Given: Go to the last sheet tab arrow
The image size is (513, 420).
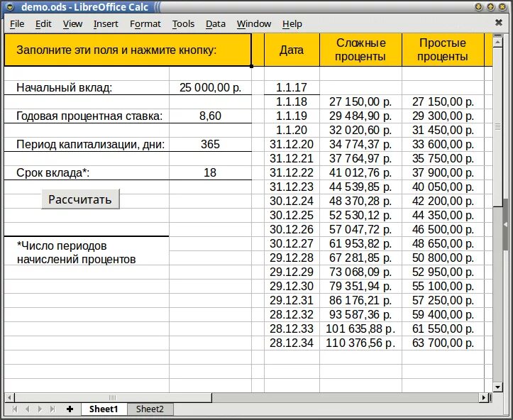Looking at the screenshot, I should pyautogui.click(x=53, y=409).
